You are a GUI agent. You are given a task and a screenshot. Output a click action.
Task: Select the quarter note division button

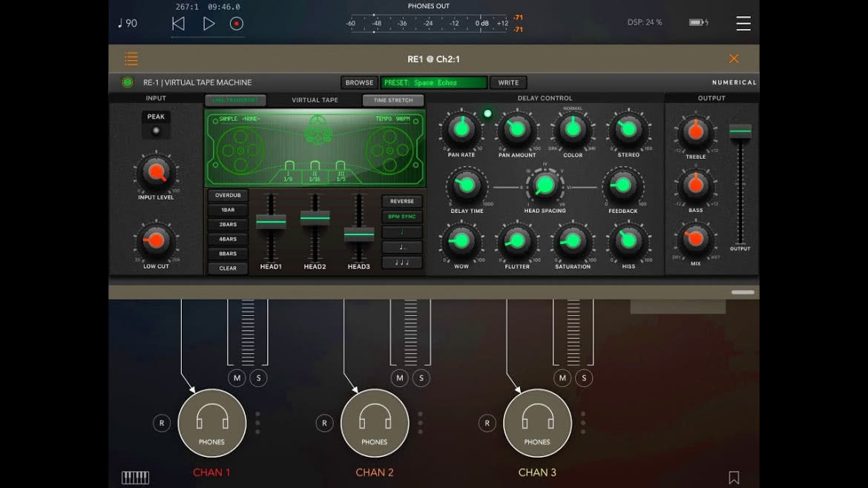click(402, 232)
